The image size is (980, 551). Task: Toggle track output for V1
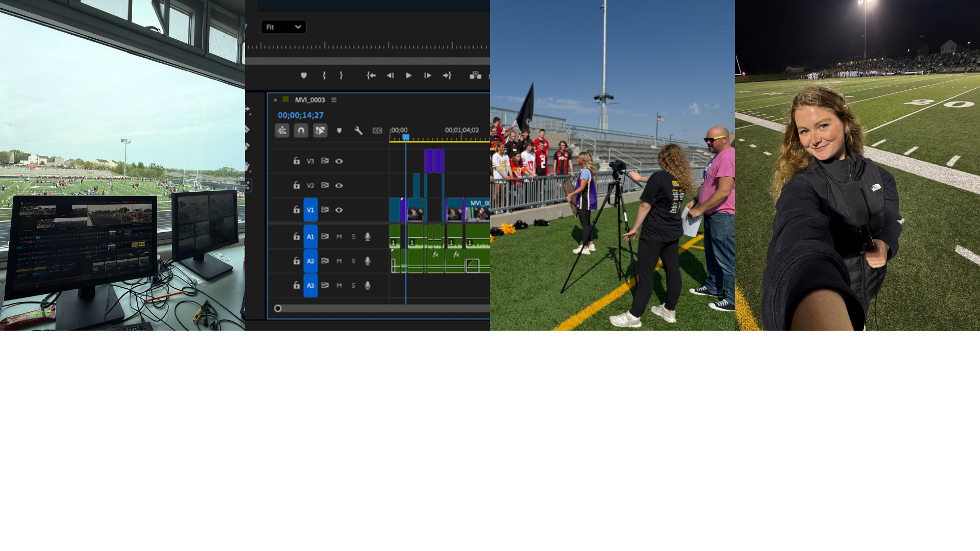[x=339, y=210]
